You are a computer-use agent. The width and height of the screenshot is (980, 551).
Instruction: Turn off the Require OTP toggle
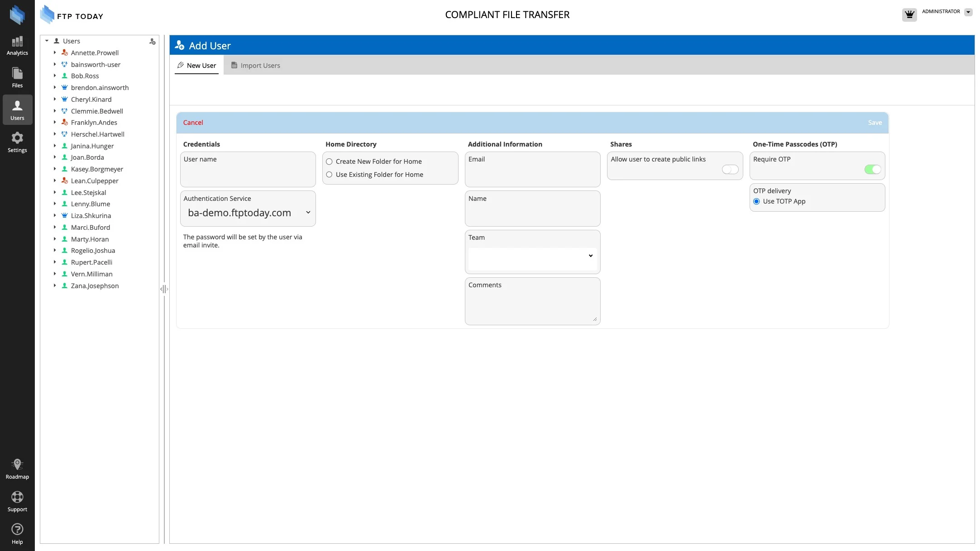click(872, 170)
